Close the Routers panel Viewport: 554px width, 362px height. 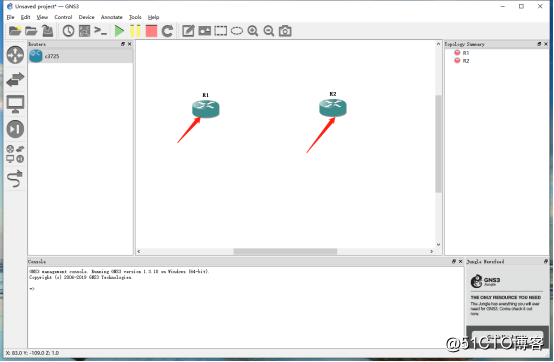pyautogui.click(x=130, y=44)
